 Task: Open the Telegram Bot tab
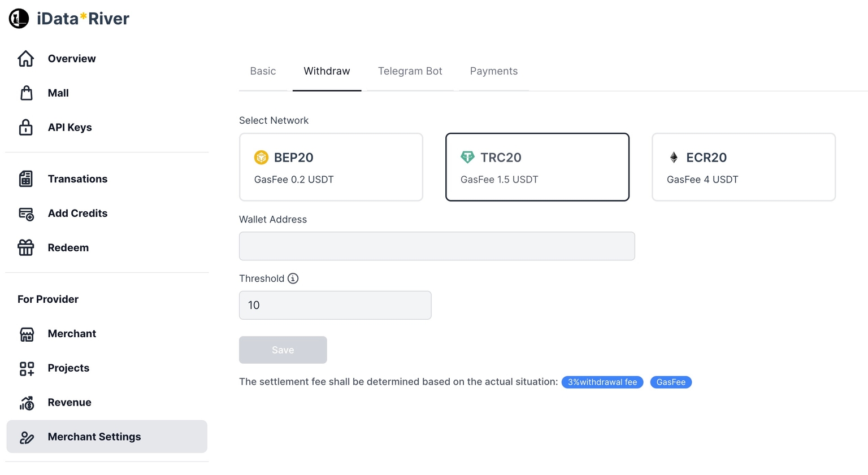pos(410,71)
